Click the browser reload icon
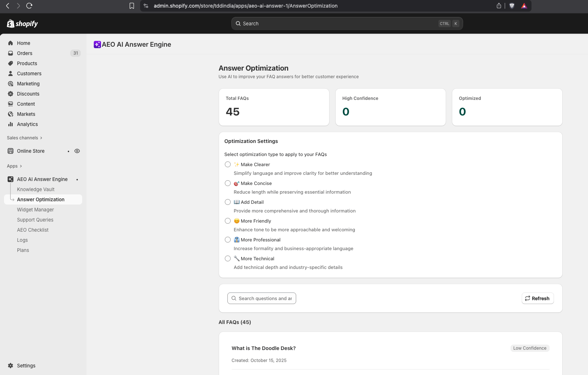Viewport: 588px width, 375px height. point(29,6)
